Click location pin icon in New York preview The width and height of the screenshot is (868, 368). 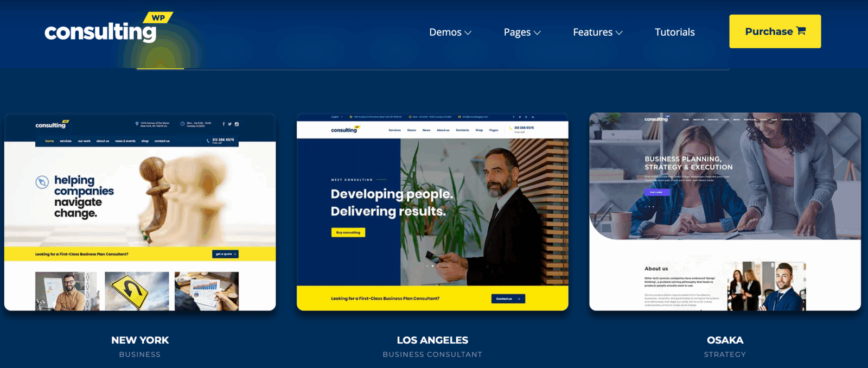coord(137,124)
